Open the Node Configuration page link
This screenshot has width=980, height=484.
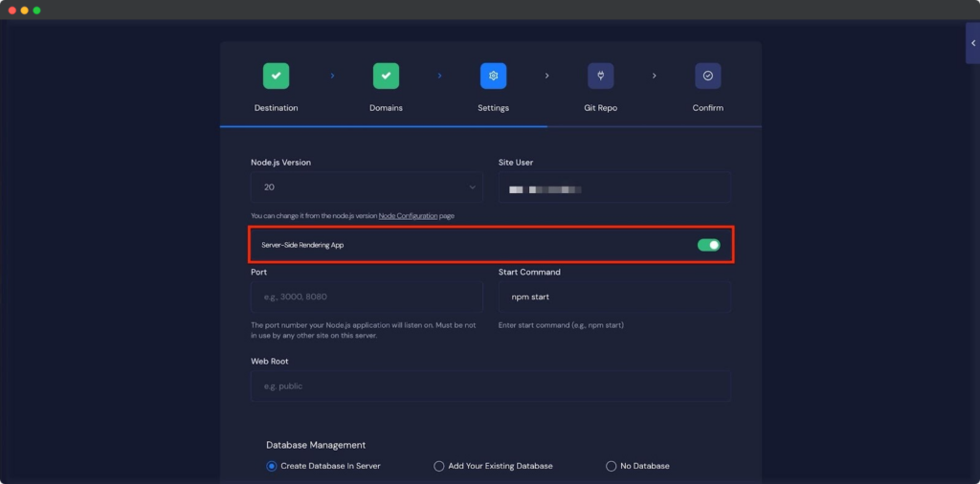pos(408,216)
